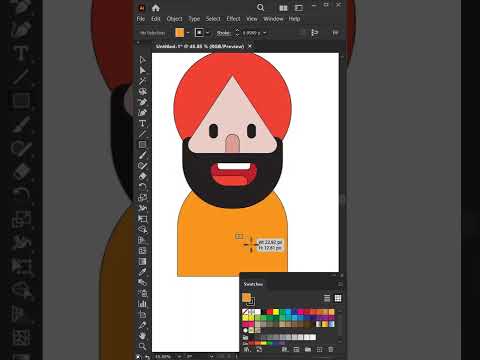Screen dimensions: 480x360
Task: Select the Line Segment tool
Action: pyautogui.click(x=142, y=134)
